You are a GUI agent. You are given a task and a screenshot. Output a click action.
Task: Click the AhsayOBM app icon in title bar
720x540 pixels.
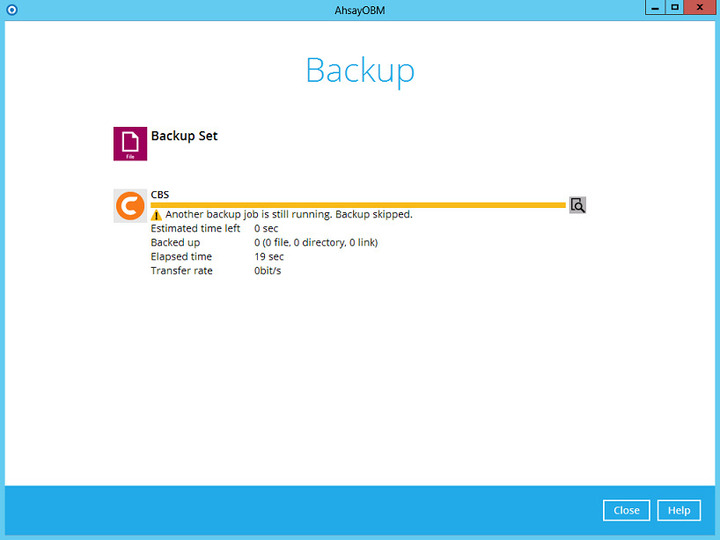pos(11,8)
